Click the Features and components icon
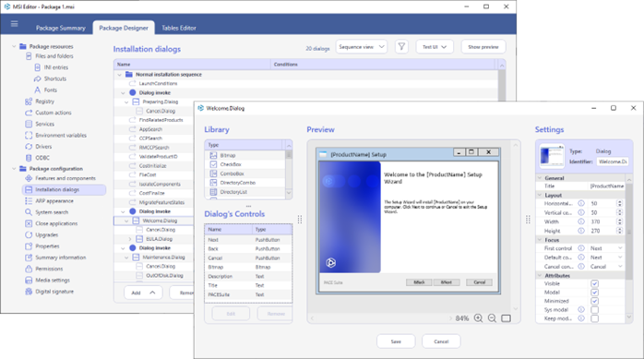644x359 pixels. coord(29,178)
